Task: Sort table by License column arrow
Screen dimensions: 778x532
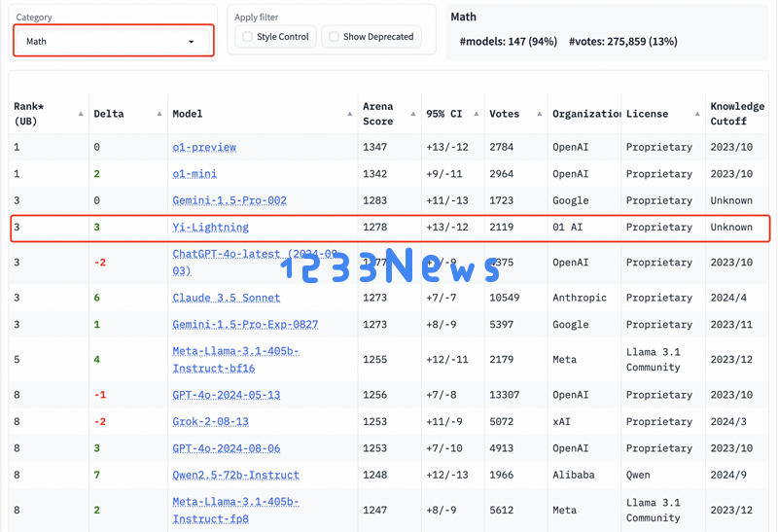Action: pos(697,114)
